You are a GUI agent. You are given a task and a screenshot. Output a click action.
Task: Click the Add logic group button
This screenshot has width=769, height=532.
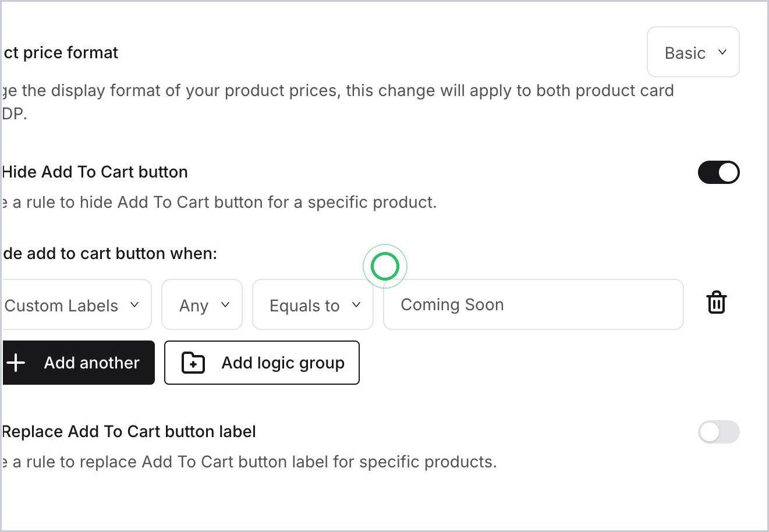click(x=262, y=363)
